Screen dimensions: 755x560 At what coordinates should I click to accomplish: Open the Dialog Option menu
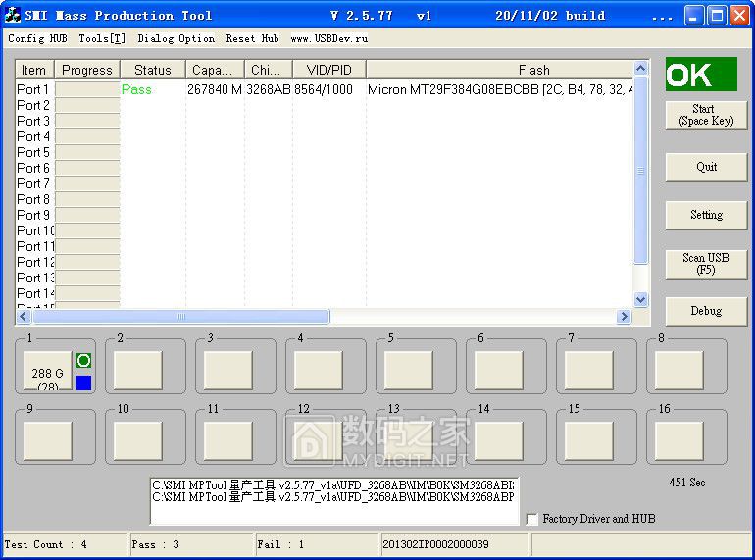coord(176,39)
